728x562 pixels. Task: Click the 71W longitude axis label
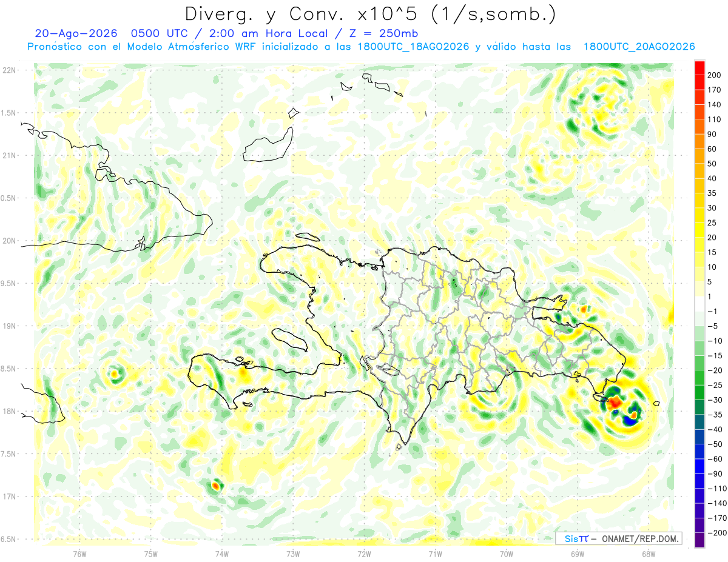coord(435,554)
